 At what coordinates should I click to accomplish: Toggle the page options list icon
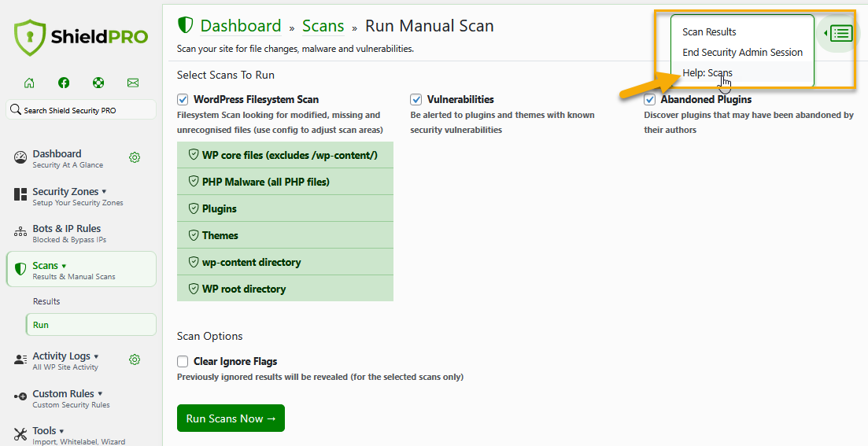click(x=841, y=33)
